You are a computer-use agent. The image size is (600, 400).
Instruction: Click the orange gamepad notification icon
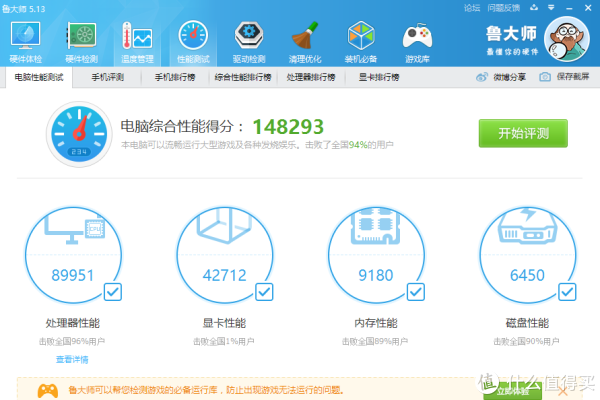[x=48, y=391]
